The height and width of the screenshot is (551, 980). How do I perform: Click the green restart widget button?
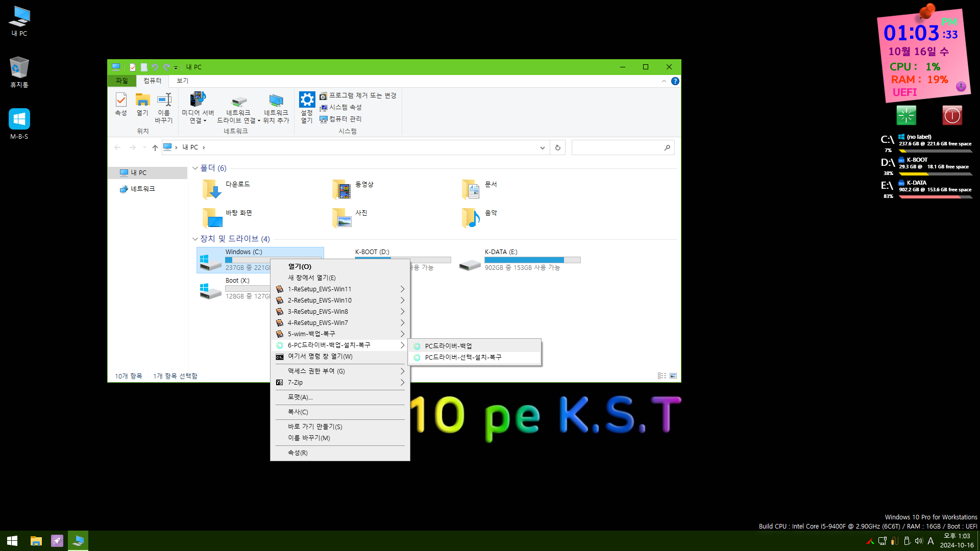point(906,115)
